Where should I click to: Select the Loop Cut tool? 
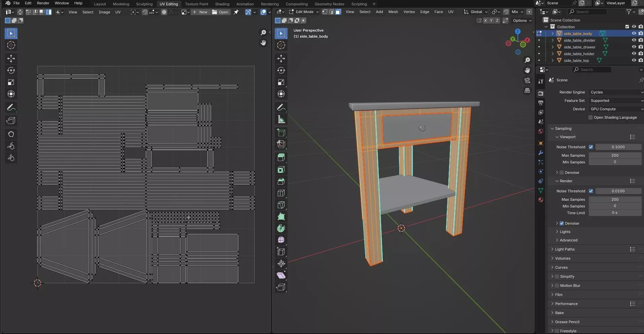281,193
